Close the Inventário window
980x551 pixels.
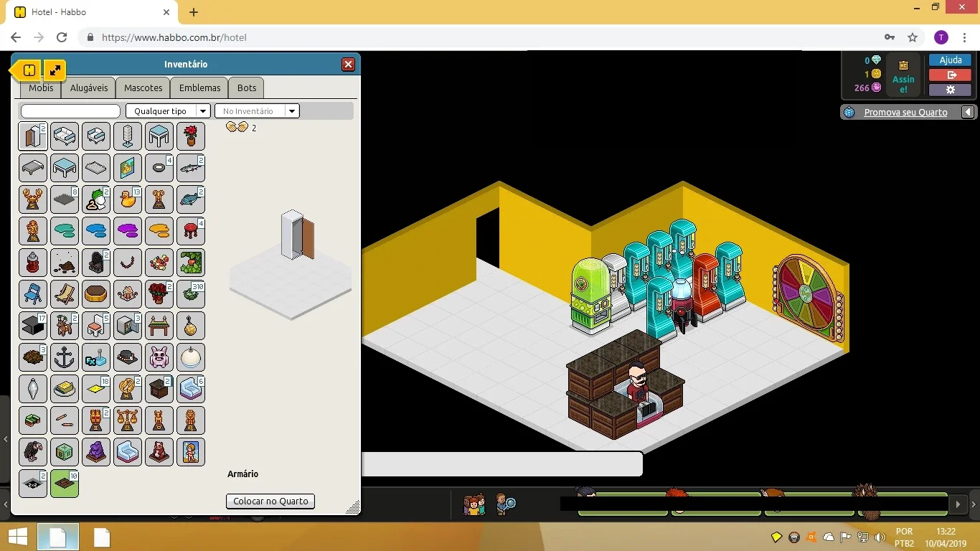(348, 65)
